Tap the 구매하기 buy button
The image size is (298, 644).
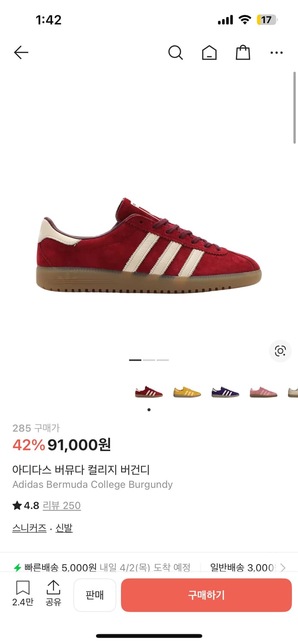pos(206,595)
